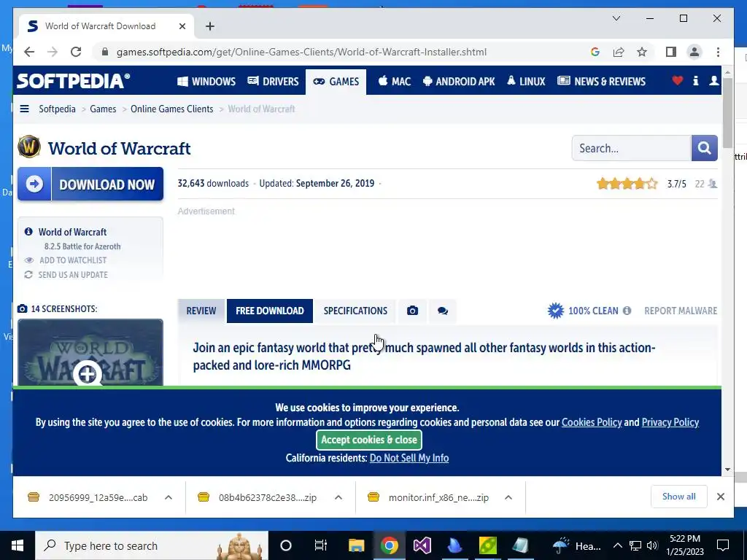Click the taskbar search box

[x=152, y=545]
